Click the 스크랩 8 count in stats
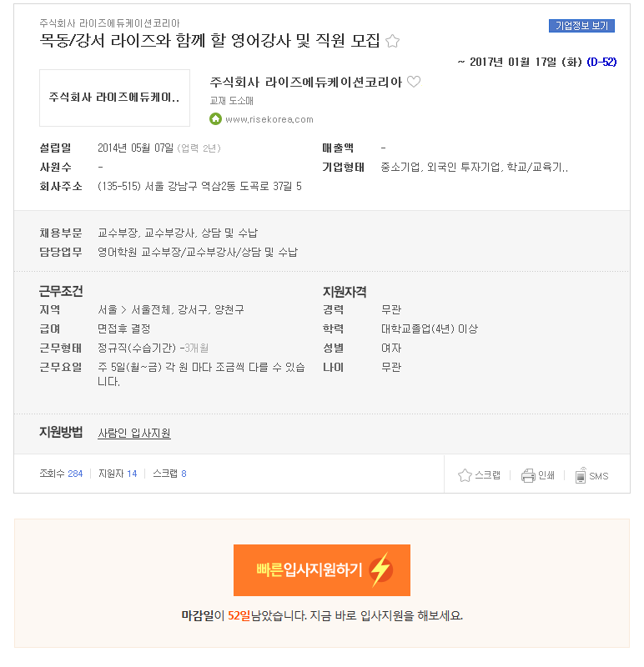Screen dimensions: 644x667 169,474
